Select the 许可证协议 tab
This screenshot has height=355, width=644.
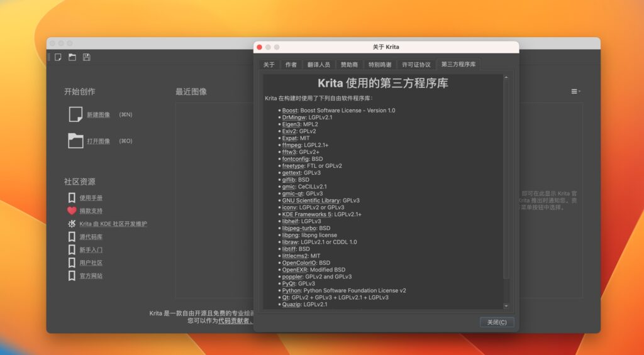(416, 65)
